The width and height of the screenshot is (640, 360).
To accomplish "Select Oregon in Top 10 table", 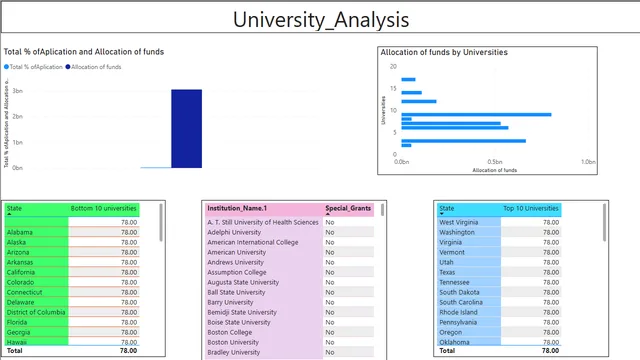I will 499,332.
